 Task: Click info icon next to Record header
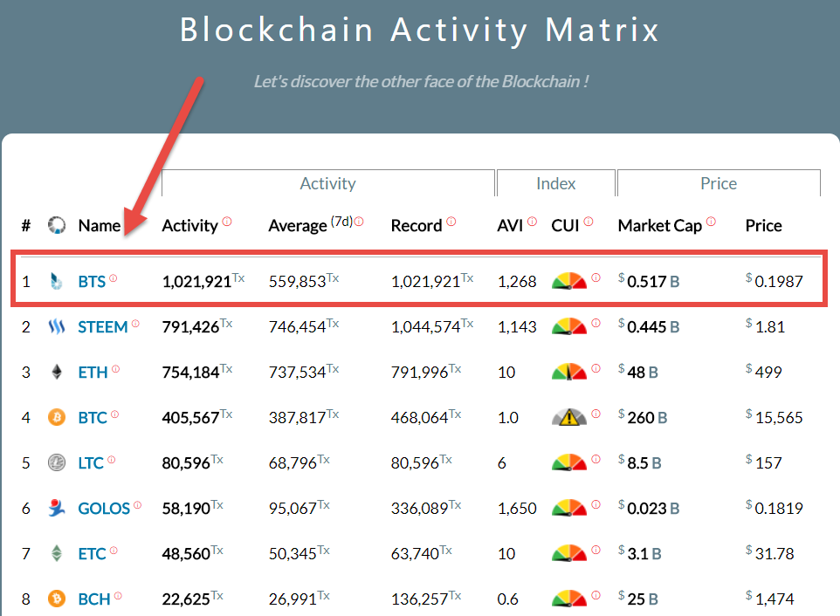(x=451, y=221)
